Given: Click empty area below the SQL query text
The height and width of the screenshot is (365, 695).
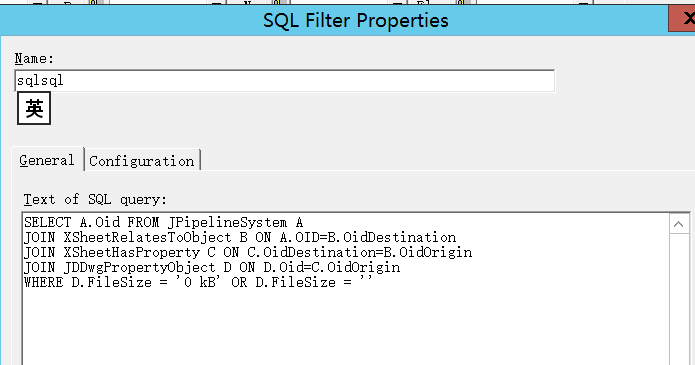Looking at the screenshot, I should point(346,328).
